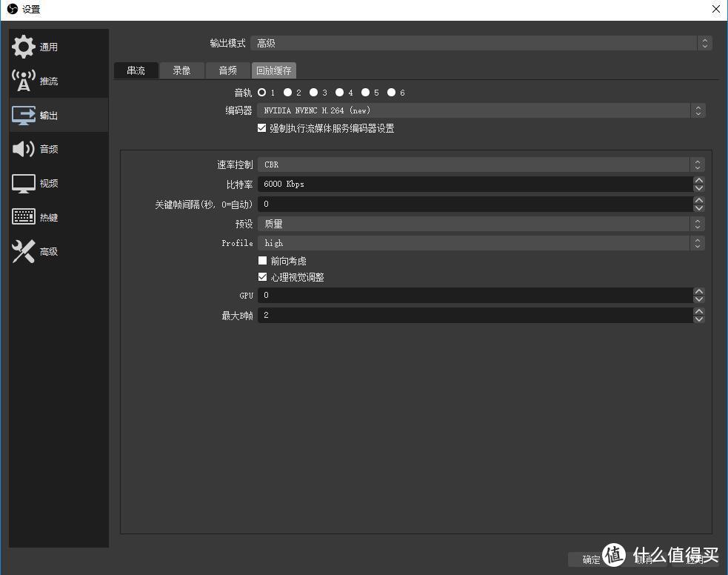Decrease 比特率 with down arrow

click(699, 188)
